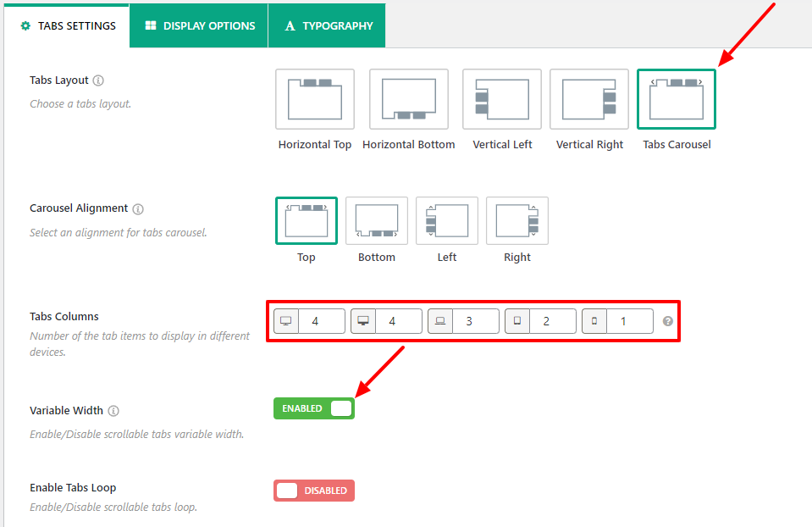Select the Tabs Carousel layout
Viewport: 812px width, 527px height.
[x=677, y=99]
